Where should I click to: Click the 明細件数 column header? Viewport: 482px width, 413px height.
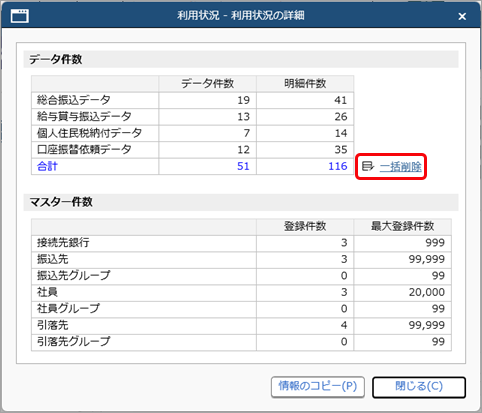point(305,83)
